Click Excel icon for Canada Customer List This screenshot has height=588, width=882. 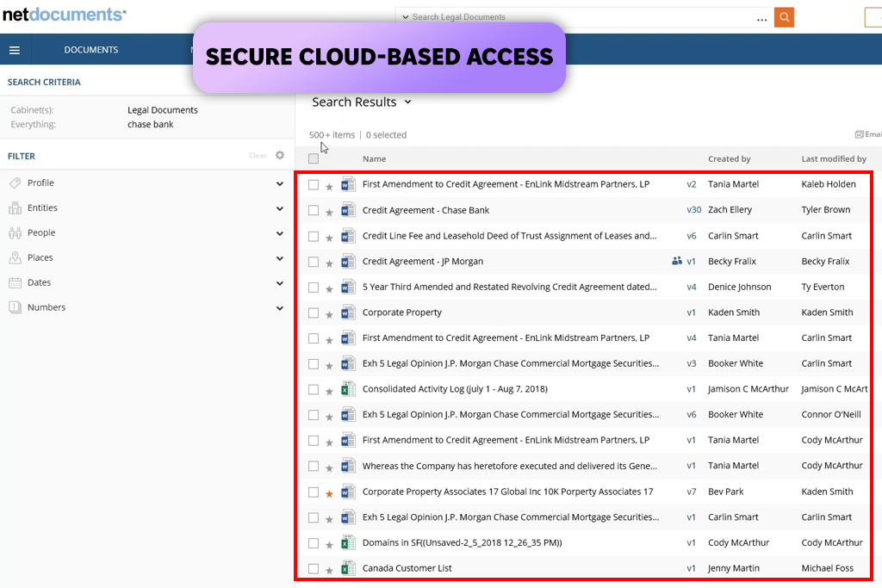[x=348, y=568]
